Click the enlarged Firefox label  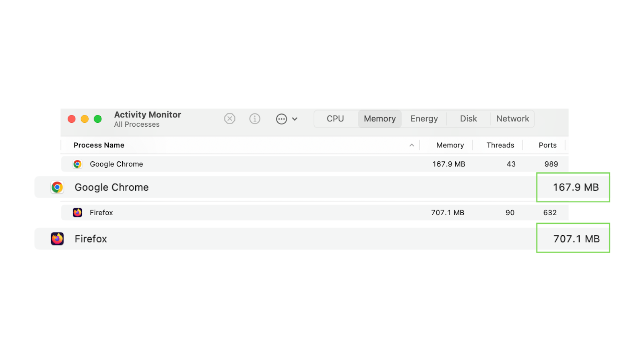tap(91, 239)
